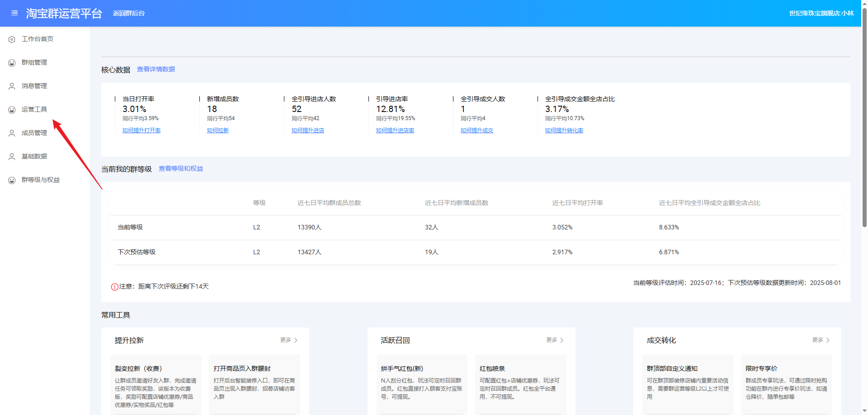868x415 pixels.
Task: Open the 查看等级和权益 link
Action: (181, 168)
